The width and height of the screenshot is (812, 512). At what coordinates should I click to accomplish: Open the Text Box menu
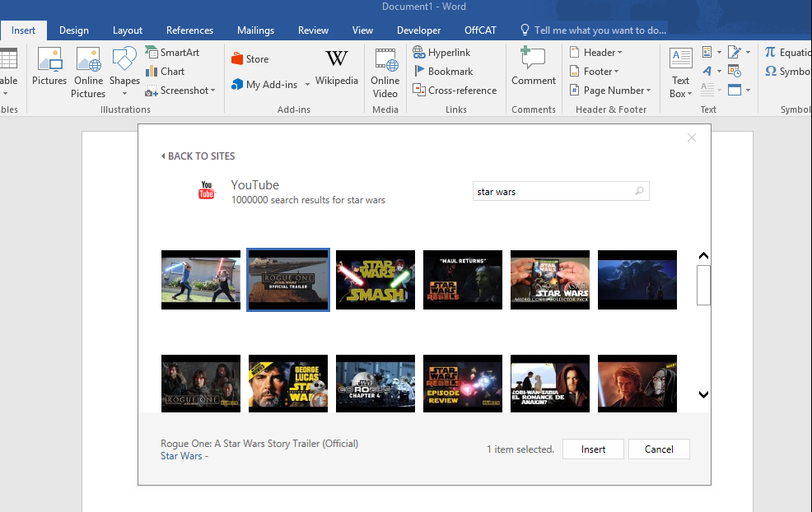(680, 72)
